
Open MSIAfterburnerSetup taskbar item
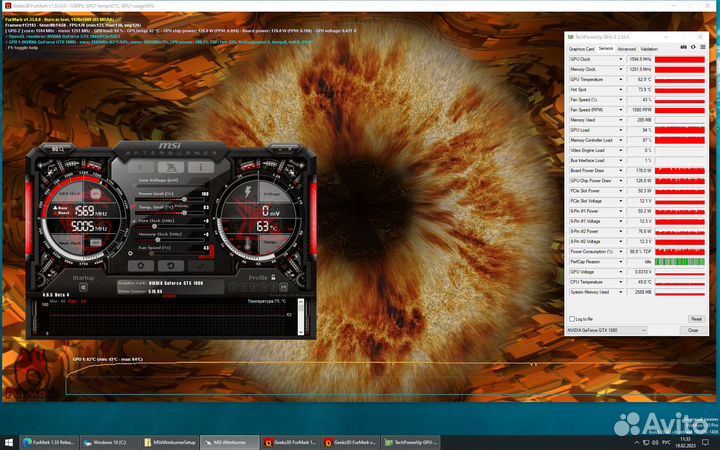[169, 443]
